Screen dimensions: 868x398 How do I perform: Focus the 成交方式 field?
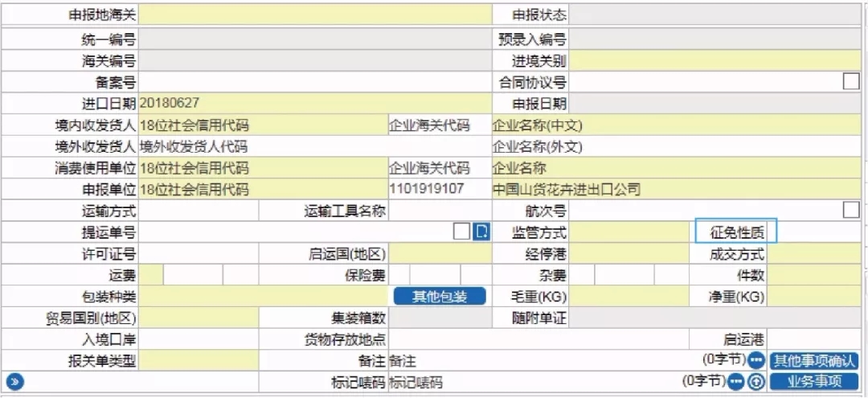click(x=815, y=254)
